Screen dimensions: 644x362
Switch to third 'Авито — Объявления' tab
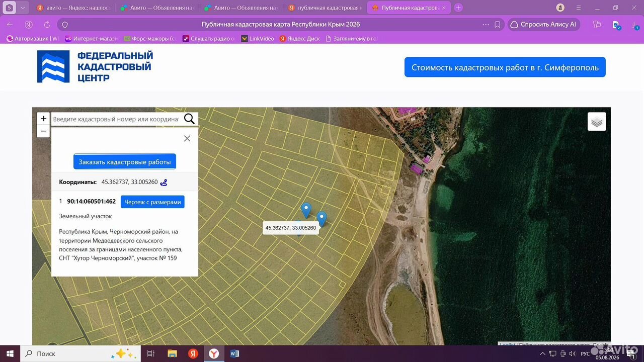point(241,8)
